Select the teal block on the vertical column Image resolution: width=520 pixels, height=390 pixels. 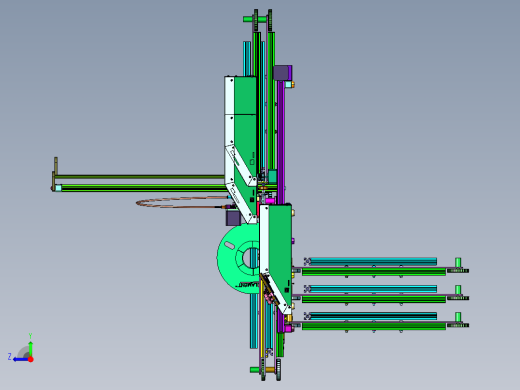(272, 176)
